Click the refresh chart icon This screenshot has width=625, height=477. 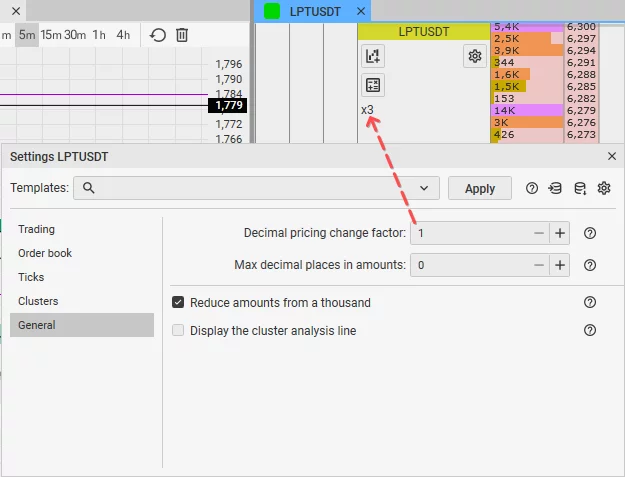158,35
